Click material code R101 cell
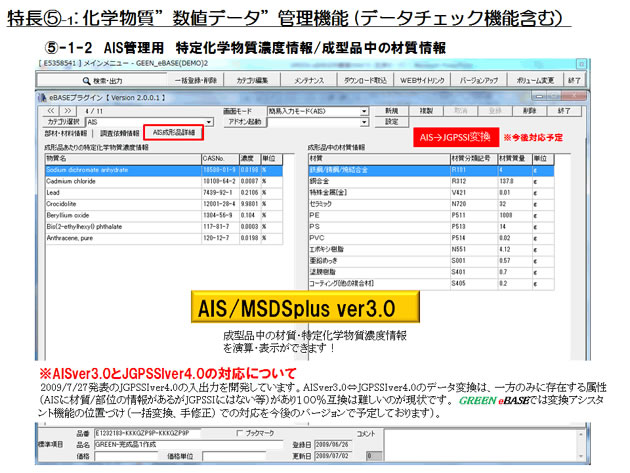Image resolution: width=630 pixels, height=473 pixels. (x=474, y=170)
